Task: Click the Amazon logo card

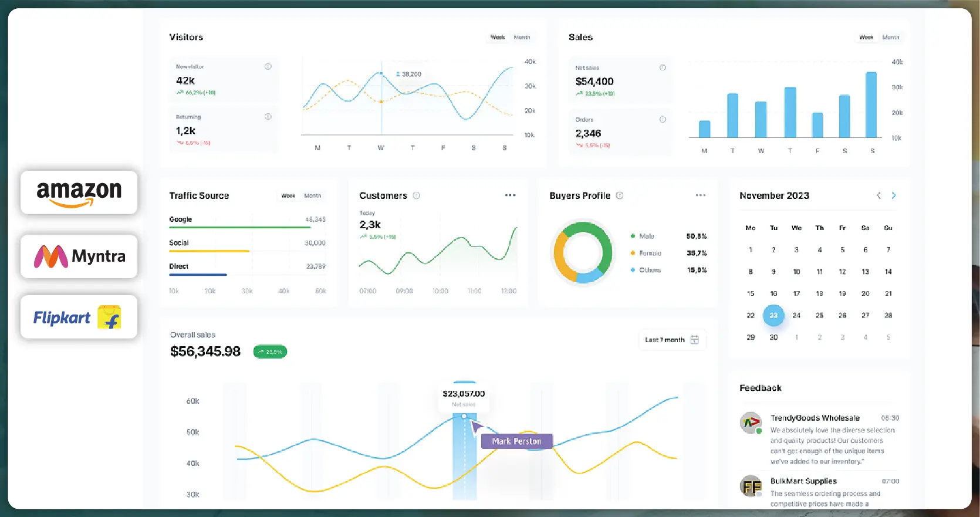Action: click(x=79, y=192)
